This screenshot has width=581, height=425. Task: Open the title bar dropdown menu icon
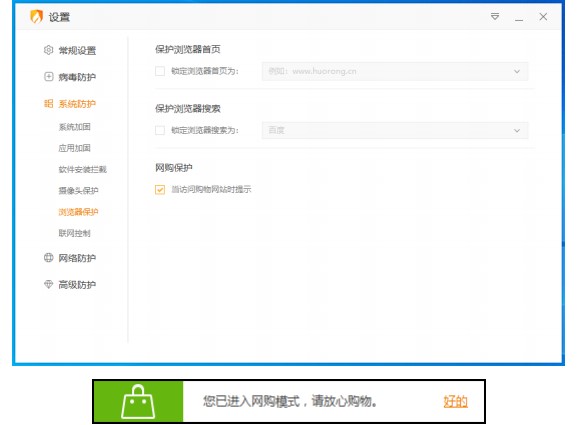pos(495,17)
